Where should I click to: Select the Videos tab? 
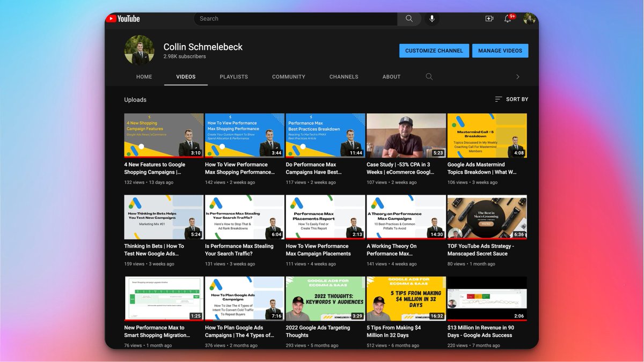point(186,77)
